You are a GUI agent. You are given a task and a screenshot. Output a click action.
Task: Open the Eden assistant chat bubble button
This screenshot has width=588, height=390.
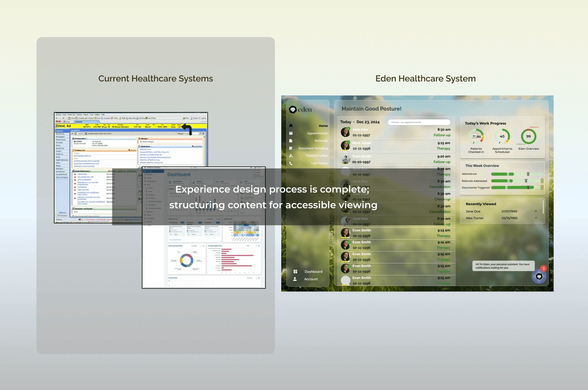[539, 276]
